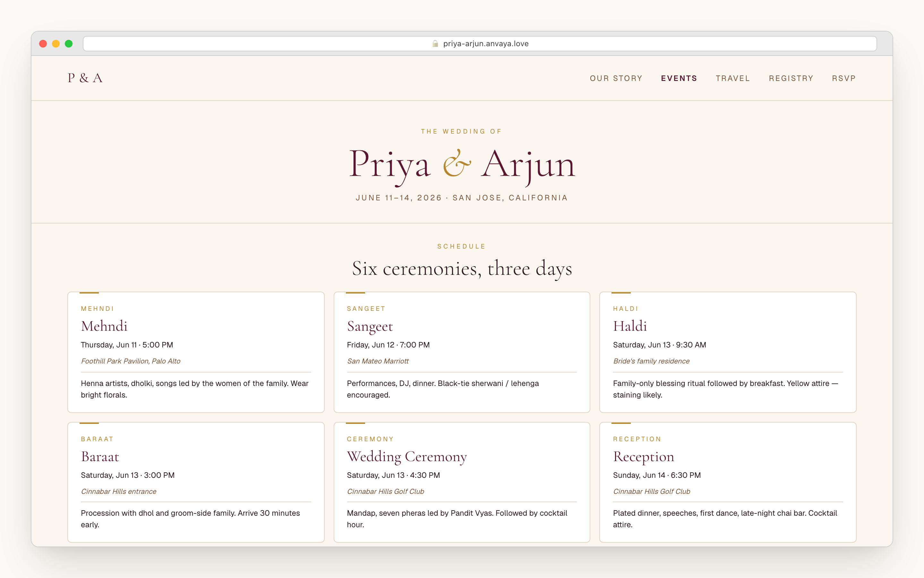Open the Mehndi event card title

(x=104, y=326)
